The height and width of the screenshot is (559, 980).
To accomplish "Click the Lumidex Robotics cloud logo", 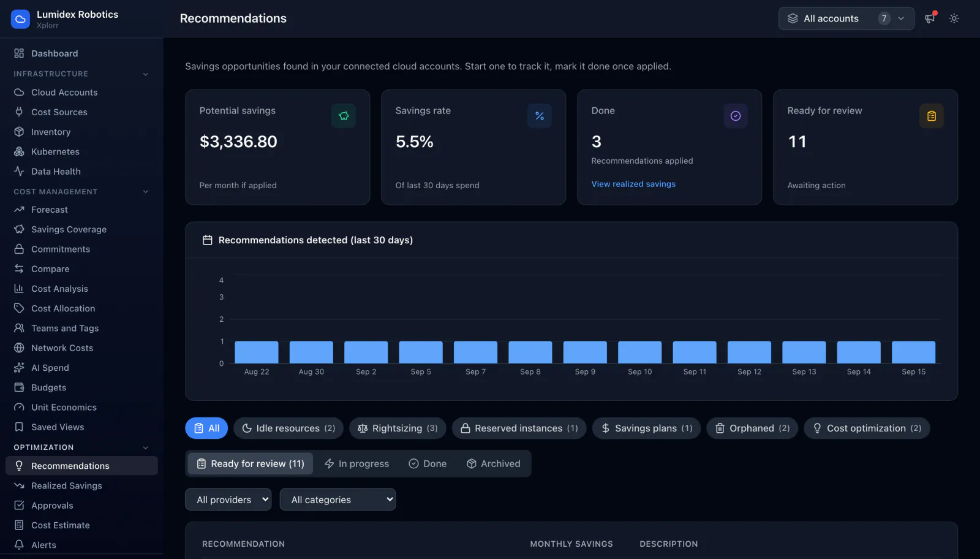I will point(20,19).
